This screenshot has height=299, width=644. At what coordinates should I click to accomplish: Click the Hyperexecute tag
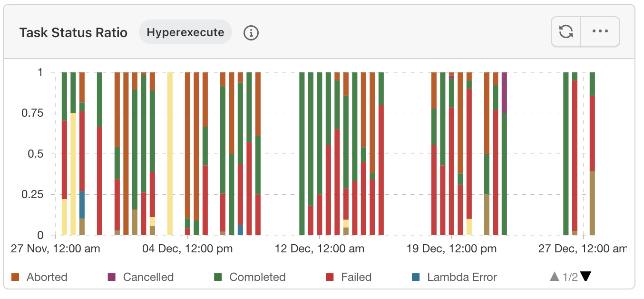pyautogui.click(x=185, y=32)
